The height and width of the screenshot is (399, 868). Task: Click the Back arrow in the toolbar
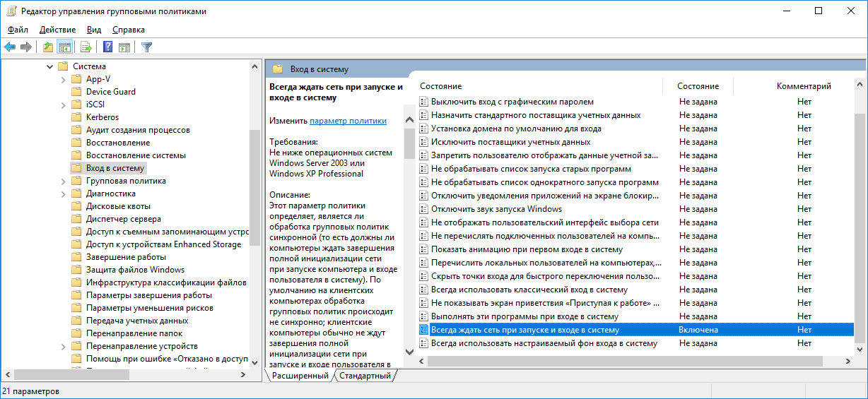point(10,47)
